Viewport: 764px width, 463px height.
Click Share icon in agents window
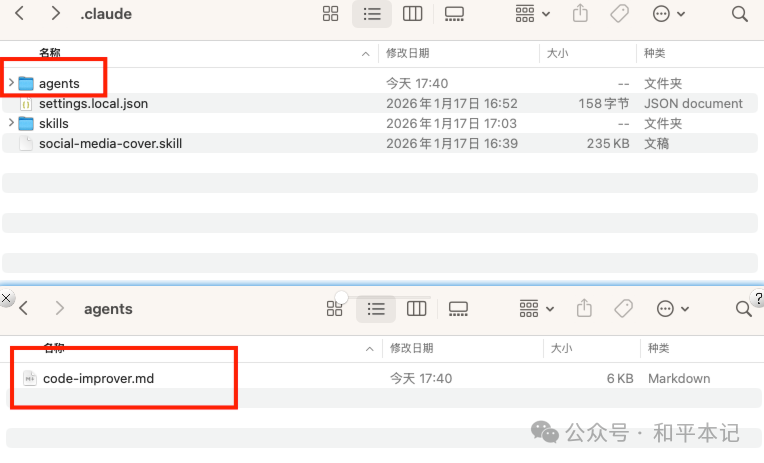coord(584,308)
